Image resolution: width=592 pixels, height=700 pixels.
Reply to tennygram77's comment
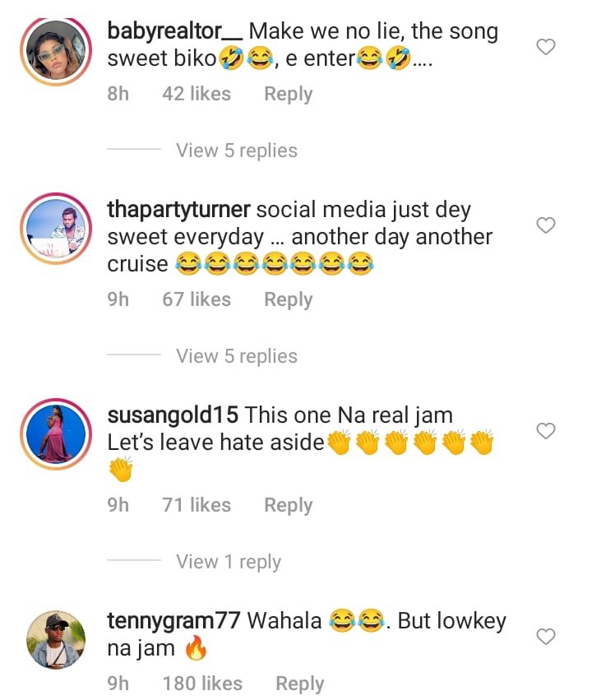pos(299,684)
